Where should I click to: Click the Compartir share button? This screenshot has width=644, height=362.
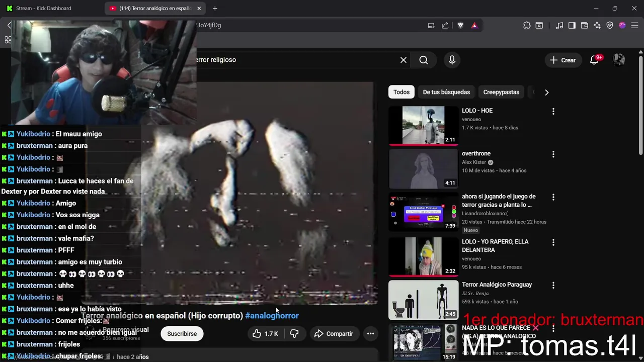click(334, 334)
